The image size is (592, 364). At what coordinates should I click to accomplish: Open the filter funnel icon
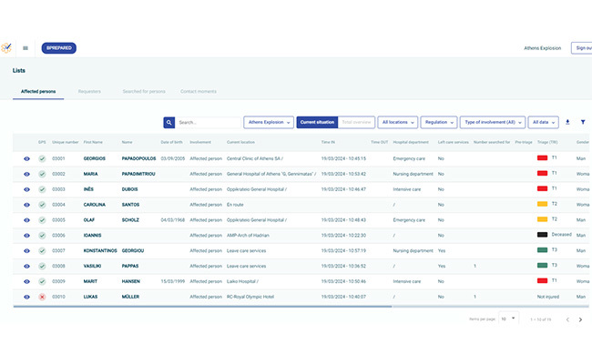pos(583,122)
